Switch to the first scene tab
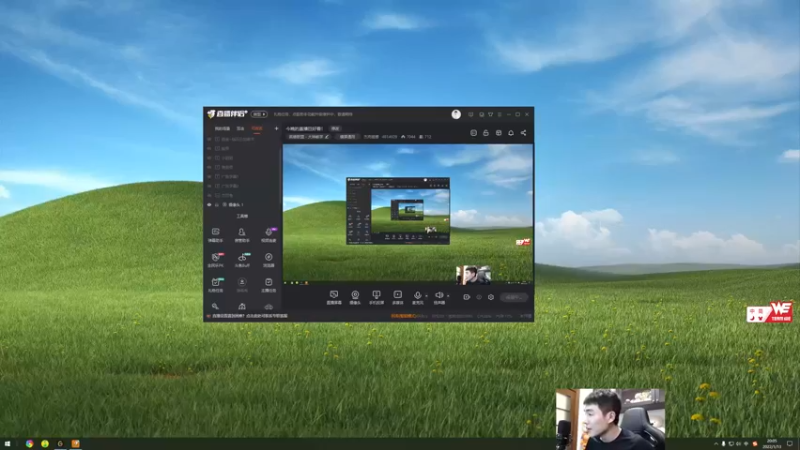This screenshot has width=800, height=450. coord(222,129)
